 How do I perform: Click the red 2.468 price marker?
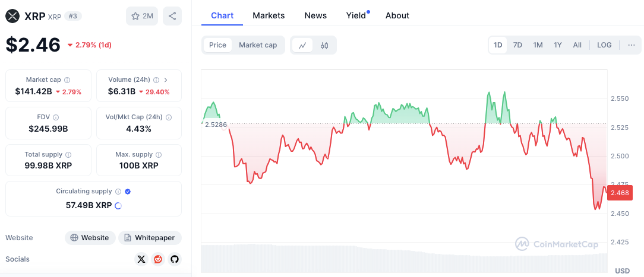620,193
